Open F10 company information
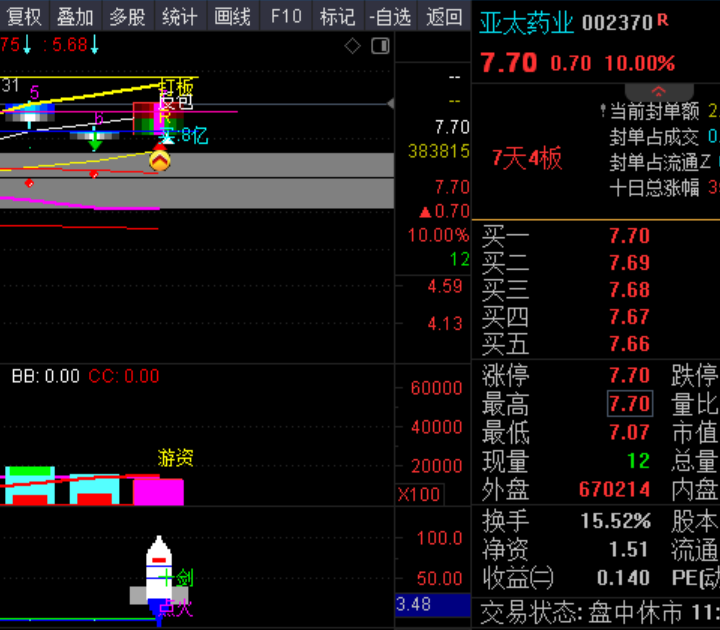This screenshot has height=630, width=720. click(286, 17)
